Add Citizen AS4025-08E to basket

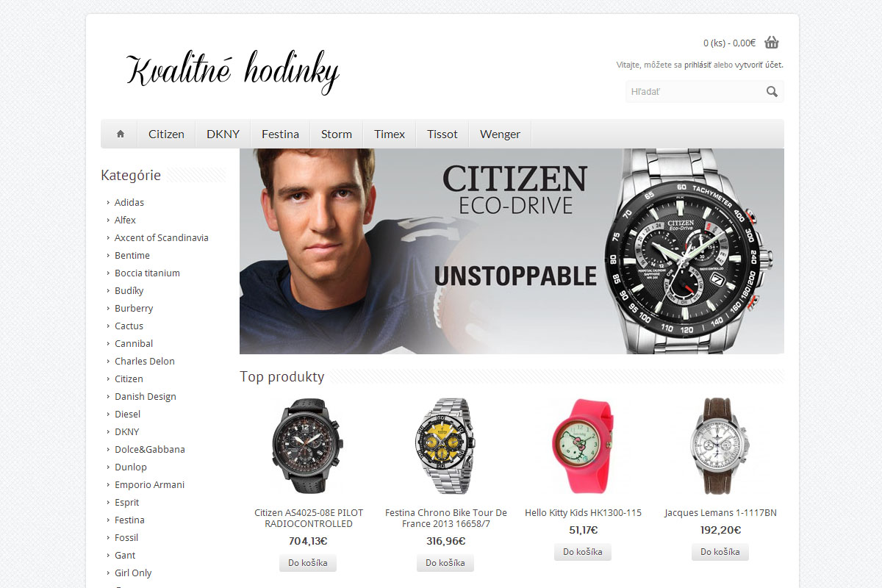click(x=308, y=563)
